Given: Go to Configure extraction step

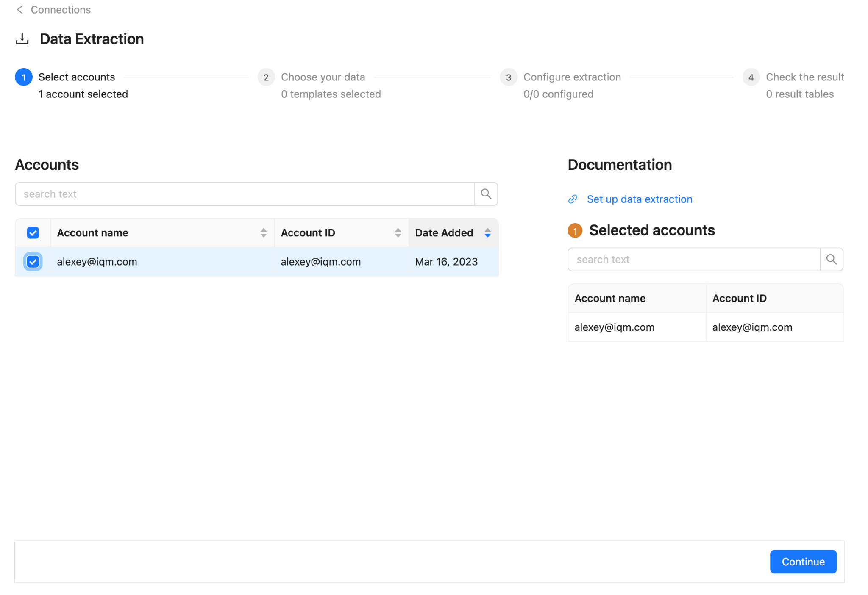Looking at the screenshot, I should pos(572,77).
